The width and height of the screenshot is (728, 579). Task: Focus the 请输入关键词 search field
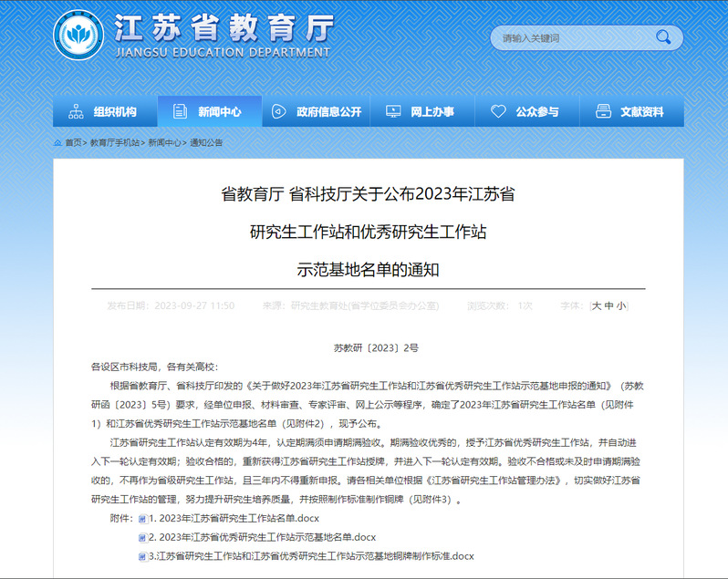pos(570,37)
